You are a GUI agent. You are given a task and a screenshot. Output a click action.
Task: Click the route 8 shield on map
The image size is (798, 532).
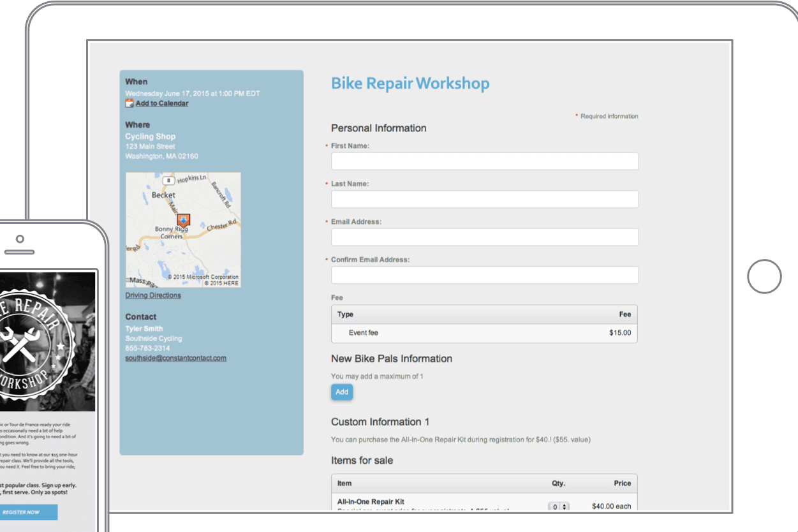(x=168, y=181)
